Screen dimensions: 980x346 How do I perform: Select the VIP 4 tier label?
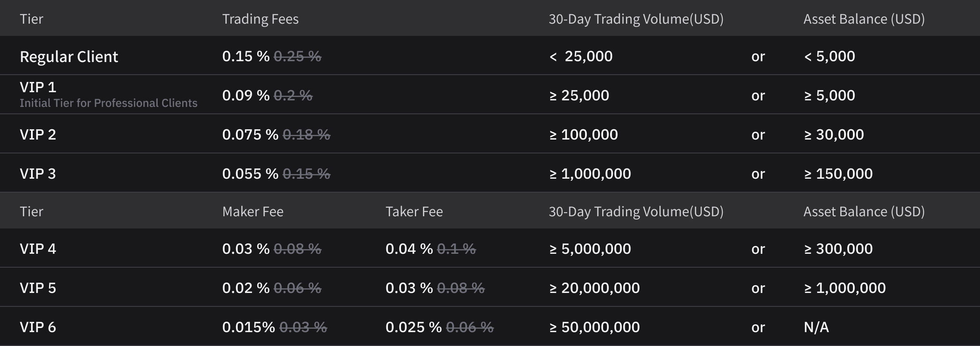point(38,248)
